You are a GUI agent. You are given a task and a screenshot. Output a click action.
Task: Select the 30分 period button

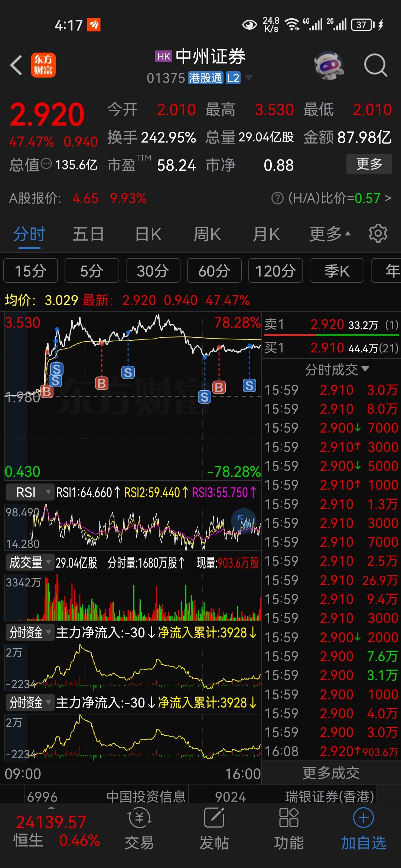pyautogui.click(x=153, y=271)
